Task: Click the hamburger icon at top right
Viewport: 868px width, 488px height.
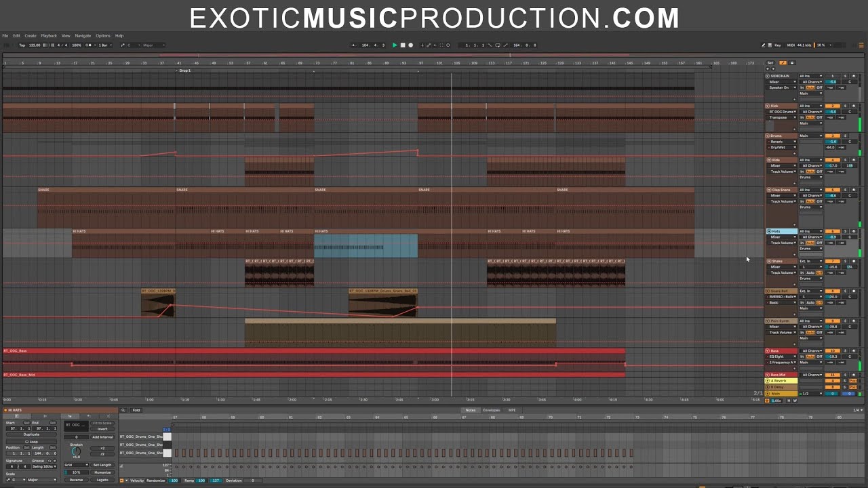Action: tap(861, 45)
